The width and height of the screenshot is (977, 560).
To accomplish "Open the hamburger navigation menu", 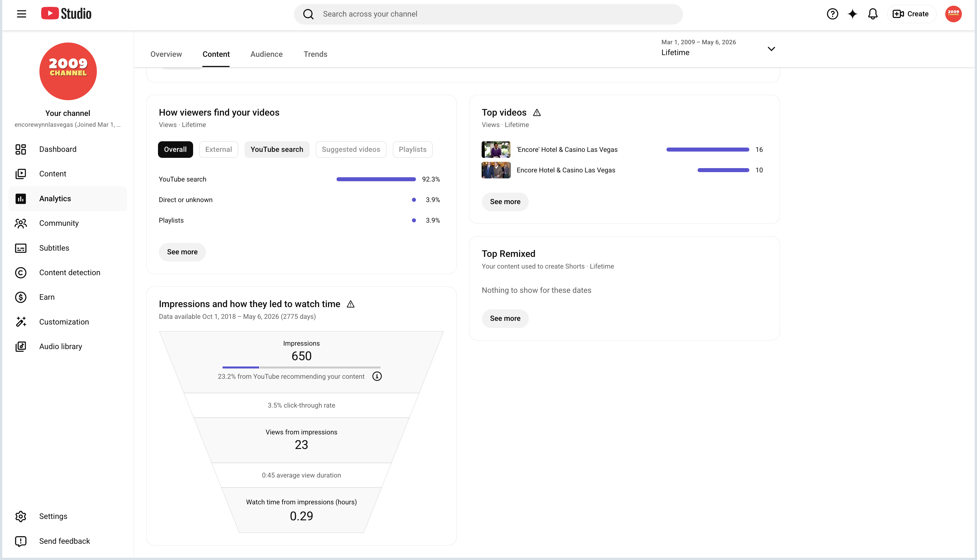I will [21, 14].
